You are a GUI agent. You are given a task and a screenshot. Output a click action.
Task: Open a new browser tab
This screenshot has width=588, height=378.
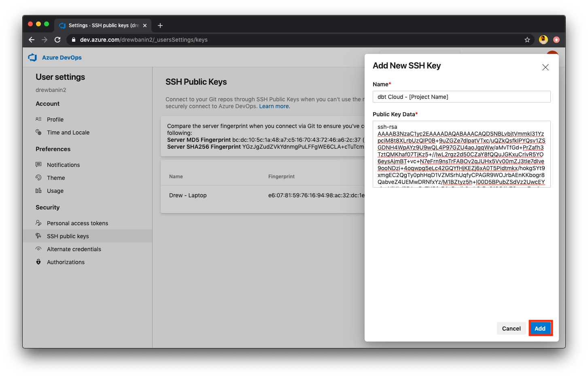pos(160,25)
